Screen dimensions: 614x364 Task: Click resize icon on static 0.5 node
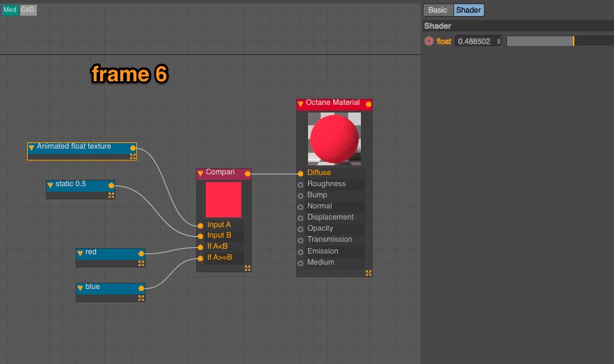coord(111,195)
